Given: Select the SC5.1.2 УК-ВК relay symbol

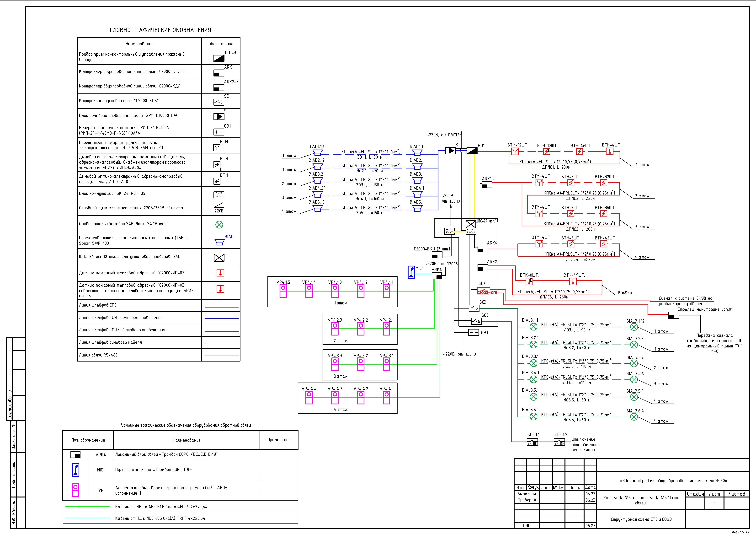Looking at the screenshot, I should pos(559,441).
